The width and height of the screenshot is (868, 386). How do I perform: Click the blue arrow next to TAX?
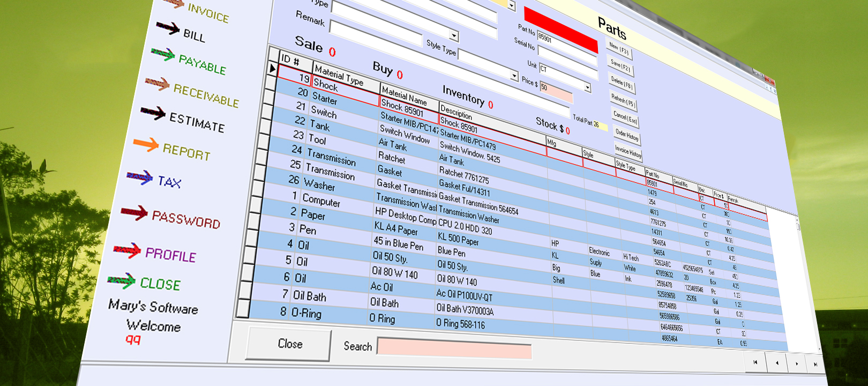click(139, 177)
